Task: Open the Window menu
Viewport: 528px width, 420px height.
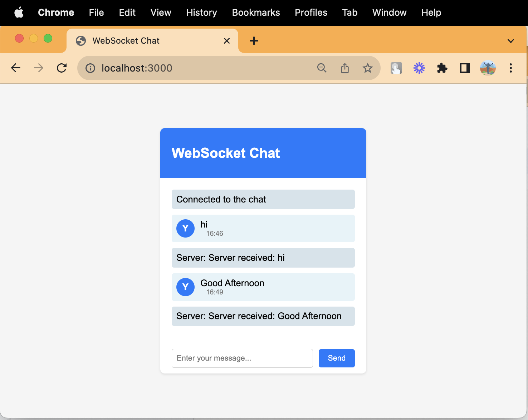Action: pos(390,13)
